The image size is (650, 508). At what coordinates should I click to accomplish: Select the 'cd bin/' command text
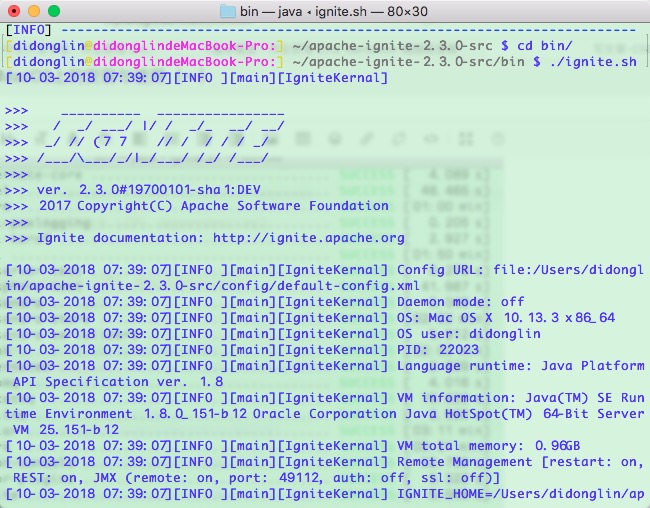pyautogui.click(x=545, y=46)
